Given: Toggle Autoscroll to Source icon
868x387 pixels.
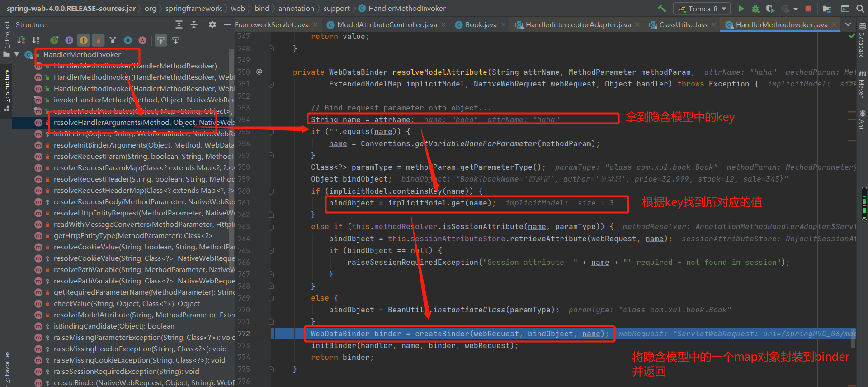Looking at the screenshot, I should (161, 40).
